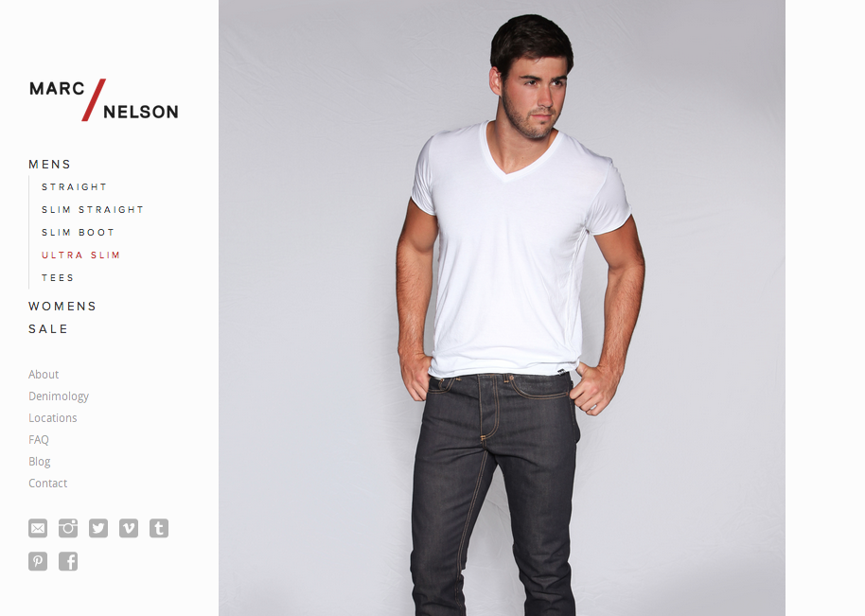This screenshot has height=616, width=865.
Task: Open the SALE category
Action: click(48, 328)
